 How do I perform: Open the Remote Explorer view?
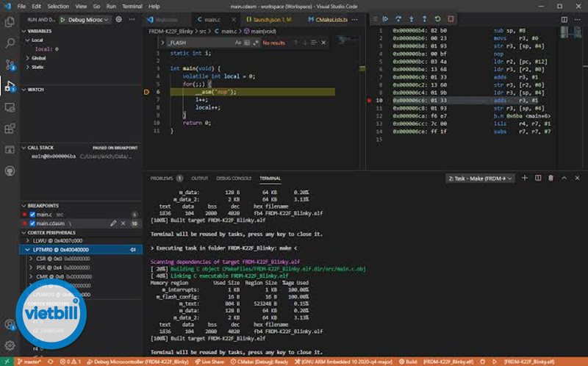10,107
